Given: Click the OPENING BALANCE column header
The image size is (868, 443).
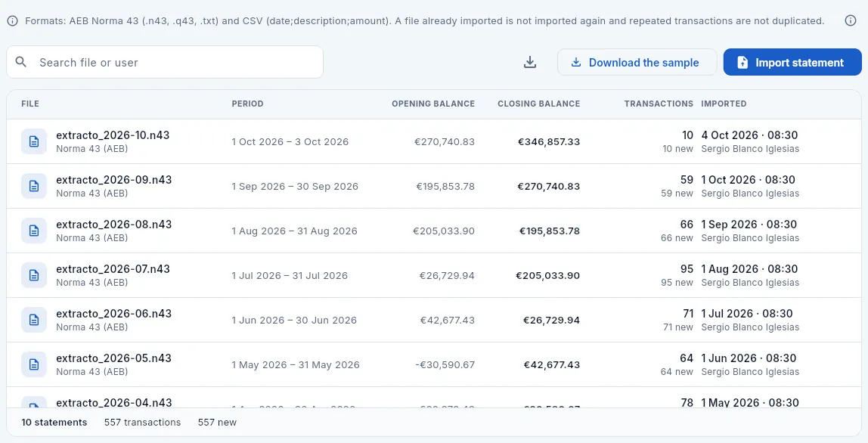Looking at the screenshot, I should pyautogui.click(x=433, y=104).
